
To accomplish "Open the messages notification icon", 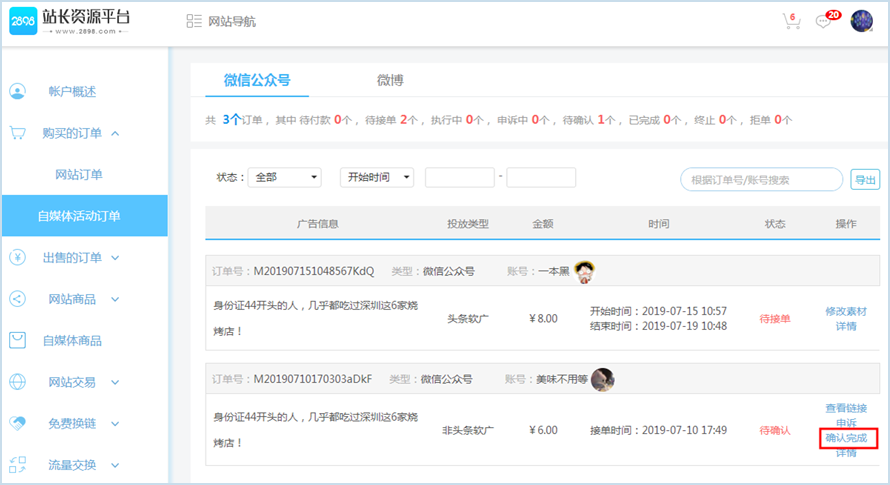I will [824, 22].
